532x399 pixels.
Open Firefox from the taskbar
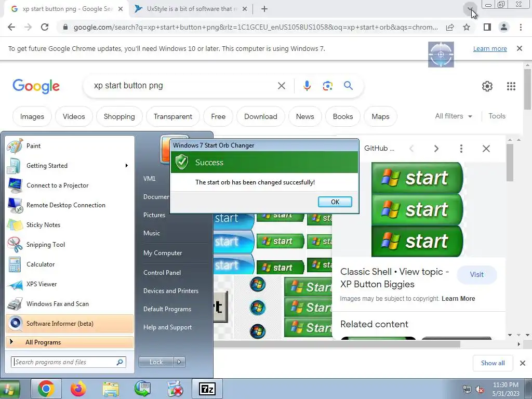click(x=78, y=389)
